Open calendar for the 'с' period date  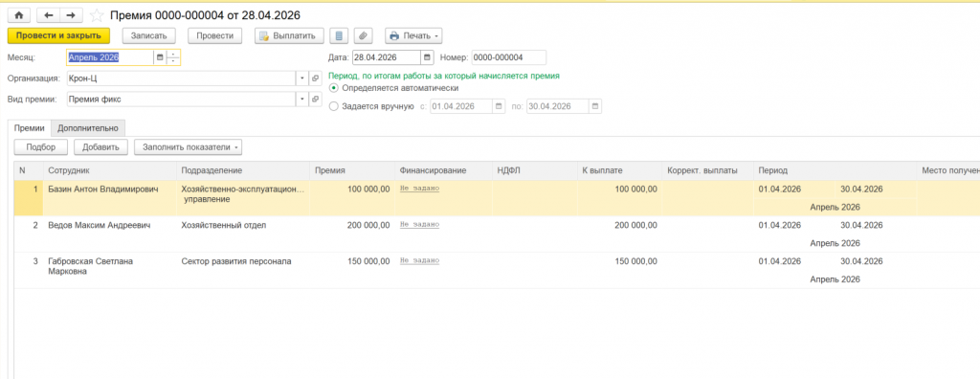click(499, 106)
